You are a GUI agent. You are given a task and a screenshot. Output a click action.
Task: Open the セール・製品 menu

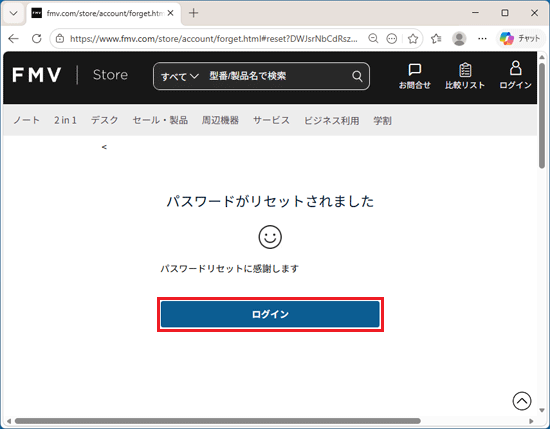click(160, 120)
